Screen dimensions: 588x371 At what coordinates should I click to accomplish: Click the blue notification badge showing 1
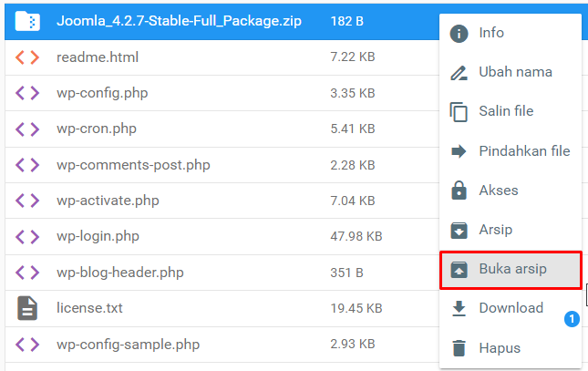[572, 319]
